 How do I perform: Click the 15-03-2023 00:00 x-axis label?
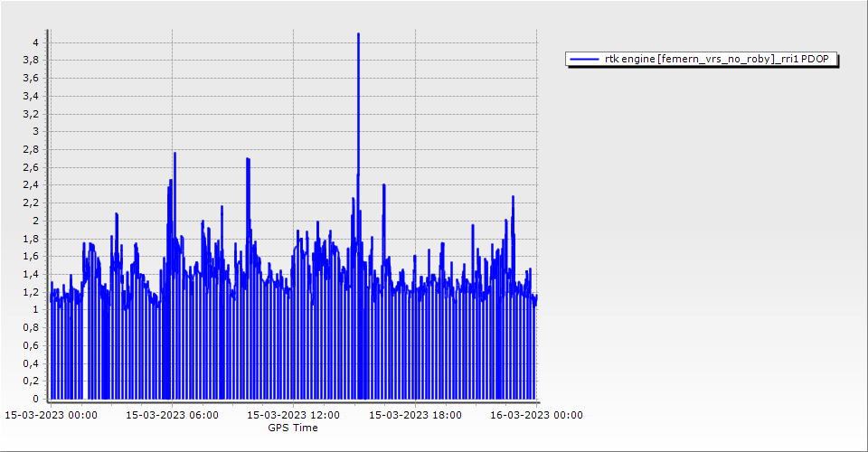(51, 416)
